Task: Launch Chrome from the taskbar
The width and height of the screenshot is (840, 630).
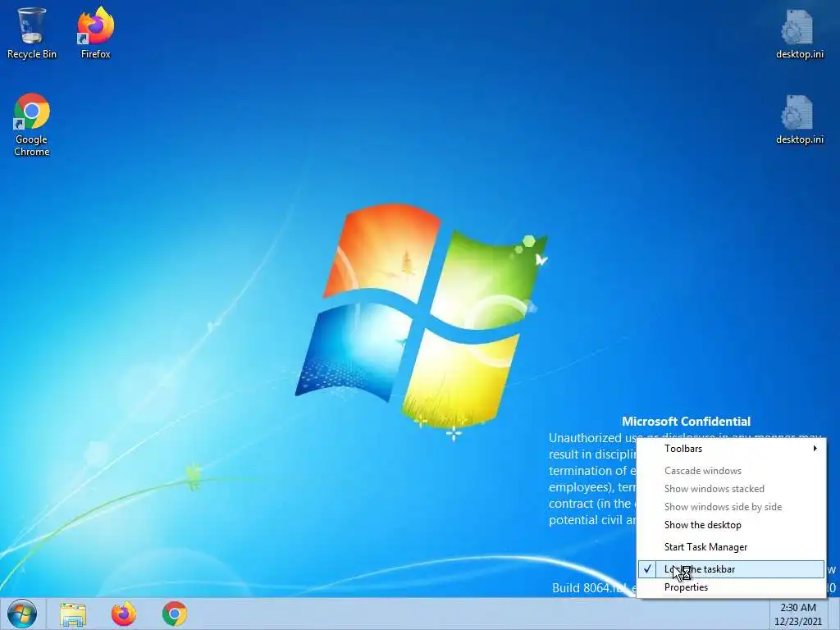Action: [x=175, y=614]
